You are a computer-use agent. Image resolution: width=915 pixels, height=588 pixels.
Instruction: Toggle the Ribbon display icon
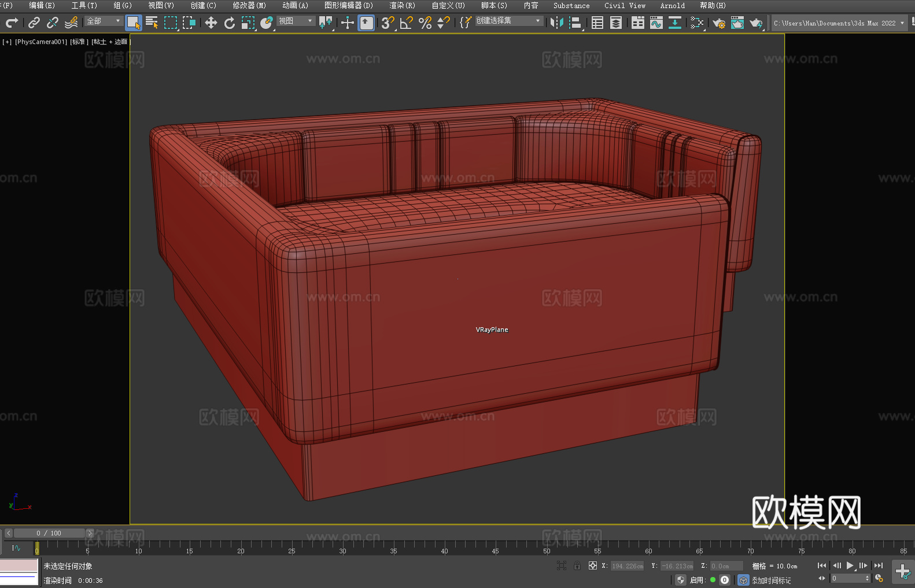(638, 23)
